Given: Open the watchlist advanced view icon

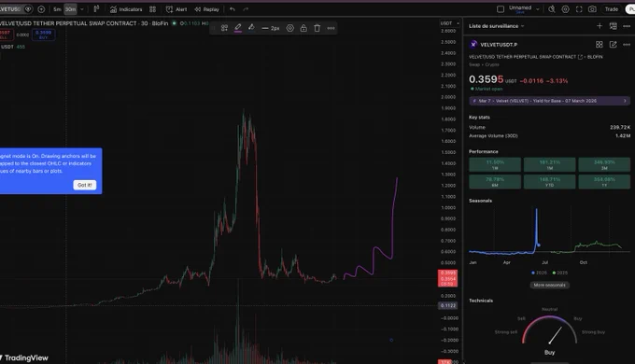Looking at the screenshot, I should point(614,26).
